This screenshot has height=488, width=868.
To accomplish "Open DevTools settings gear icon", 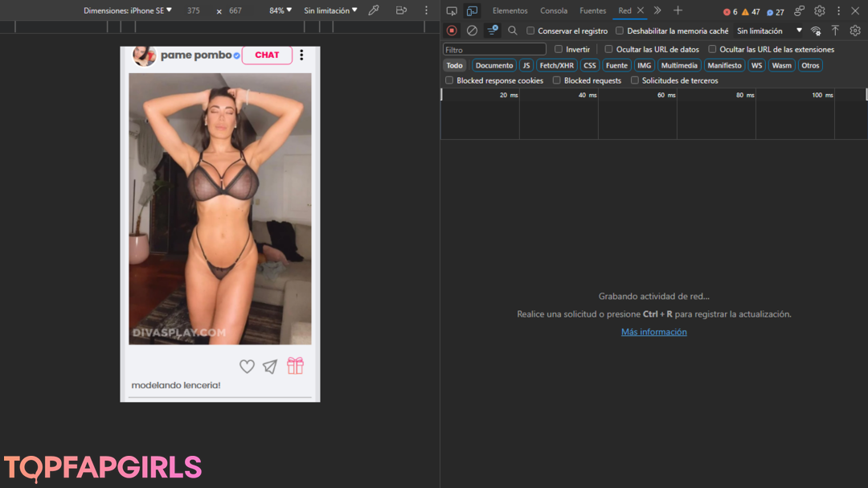I will tap(819, 11).
